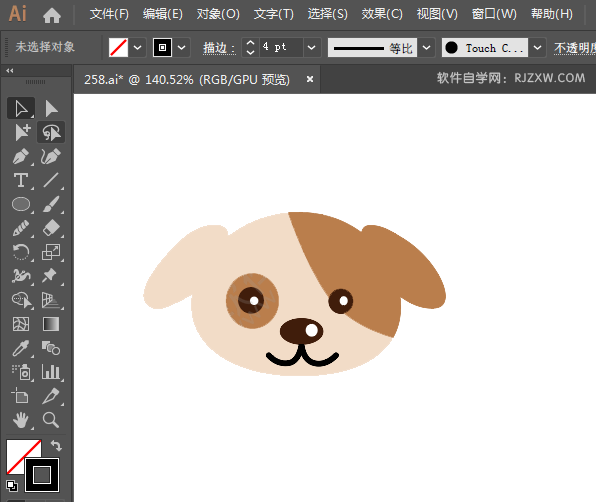Select the Direct Selection tool

[51, 108]
